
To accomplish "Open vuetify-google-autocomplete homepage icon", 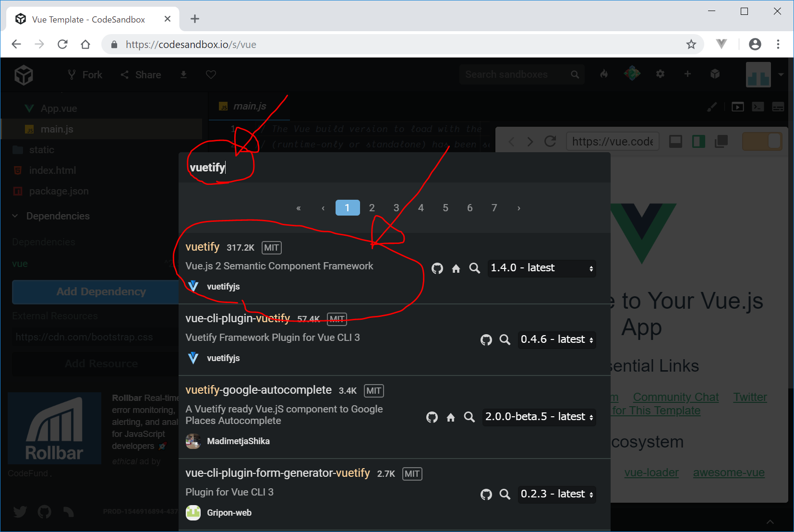I will 451,417.
